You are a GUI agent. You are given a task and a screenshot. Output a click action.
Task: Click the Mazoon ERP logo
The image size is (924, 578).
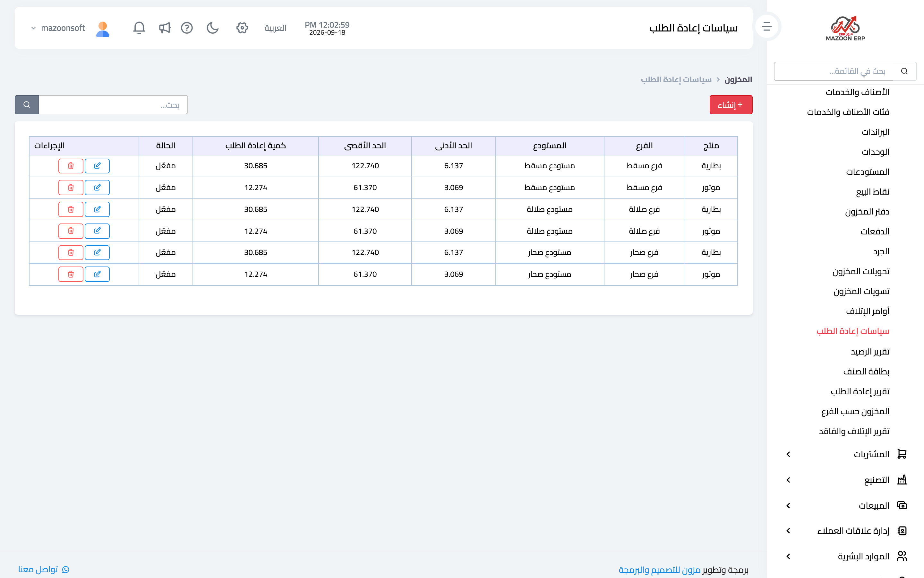pyautogui.click(x=845, y=28)
